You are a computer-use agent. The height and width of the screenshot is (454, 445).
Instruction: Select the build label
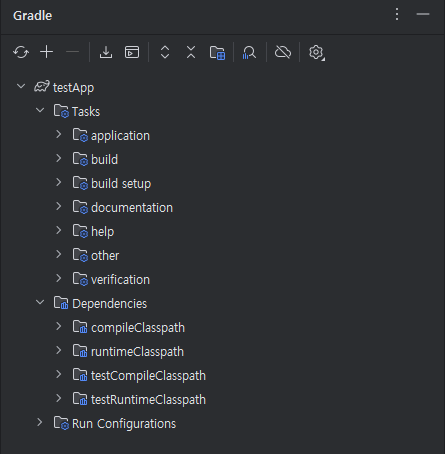(104, 160)
